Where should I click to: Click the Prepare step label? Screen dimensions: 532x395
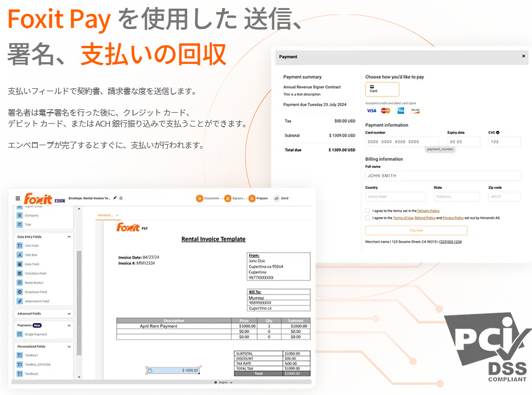(262, 198)
